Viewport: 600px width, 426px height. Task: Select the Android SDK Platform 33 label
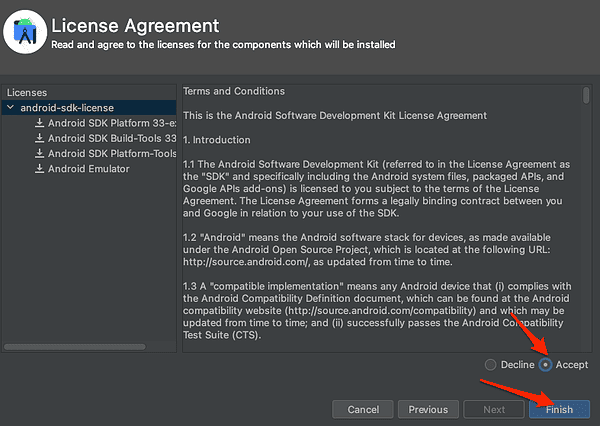coord(112,123)
